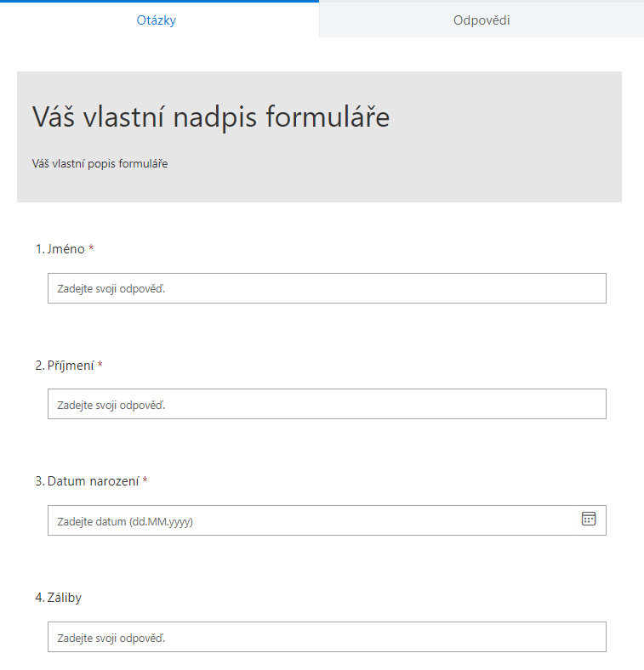The image size is (644, 670).
Task: Switch to the Odpovědi tab
Action: [x=482, y=20]
